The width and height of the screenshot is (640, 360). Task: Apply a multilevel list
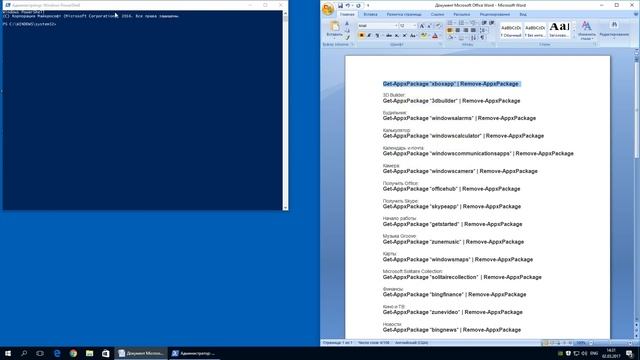pyautogui.click(x=473, y=22)
